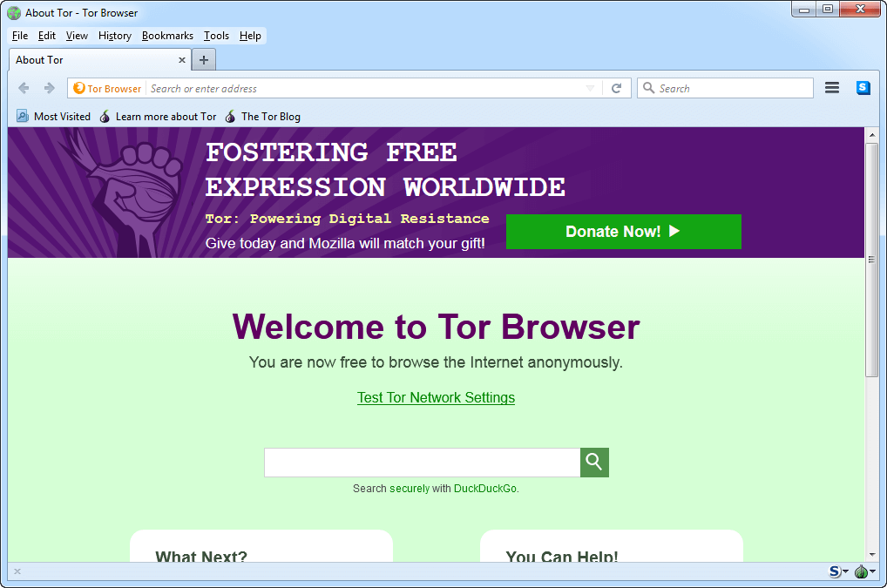Click the Most Visited bookmark icon
The image size is (887, 588).
(22, 116)
